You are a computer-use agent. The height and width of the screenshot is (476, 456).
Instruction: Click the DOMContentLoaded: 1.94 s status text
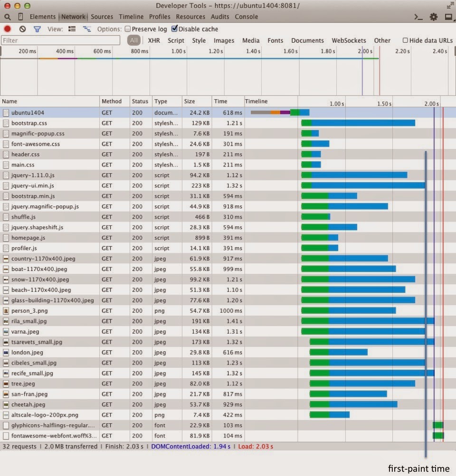(190, 447)
